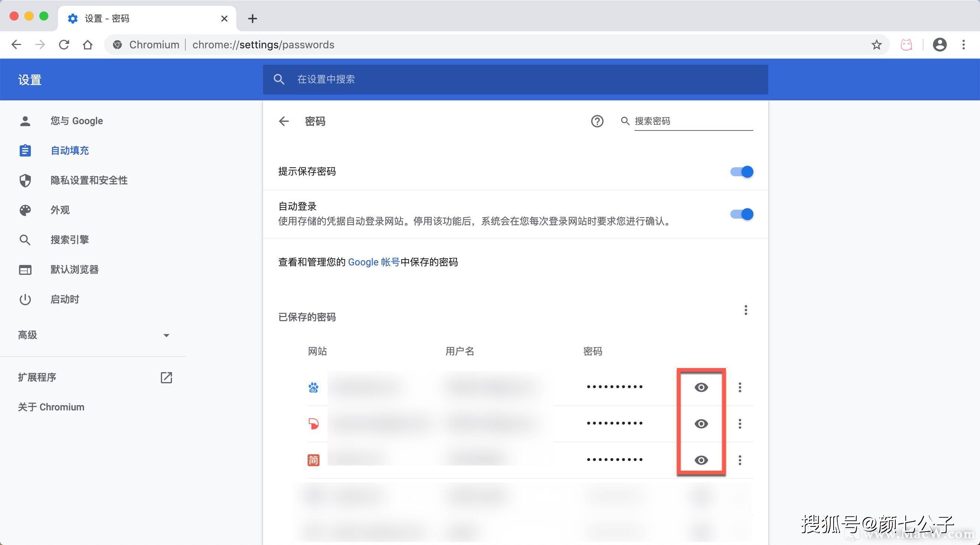The height and width of the screenshot is (545, 980).
Task: Show password for the red icon second row
Action: [x=701, y=424]
